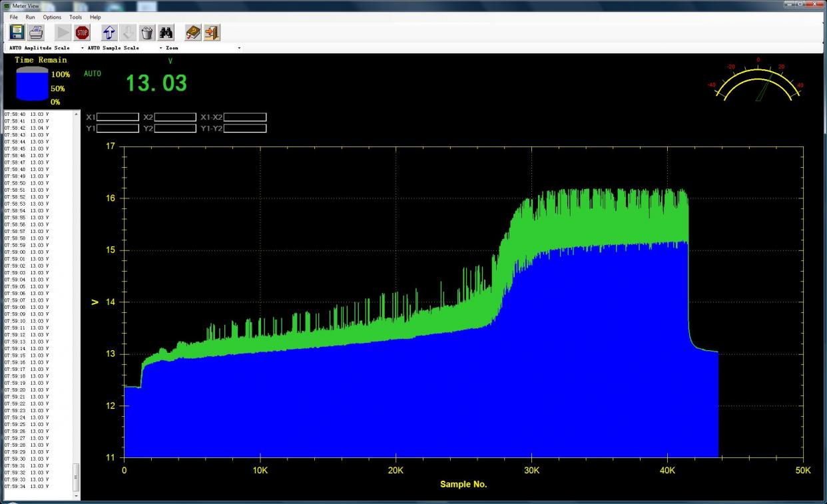Click the X1-X2 difference field

[x=245, y=117]
